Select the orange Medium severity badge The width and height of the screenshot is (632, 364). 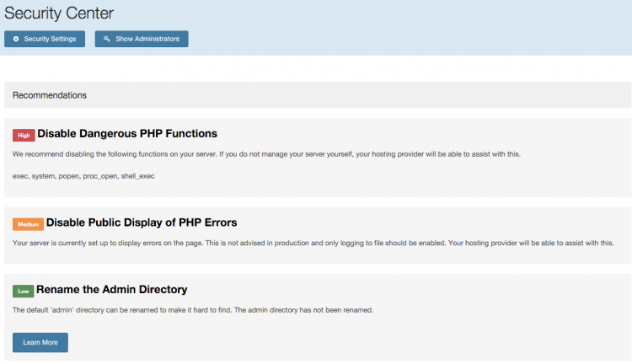(28, 224)
